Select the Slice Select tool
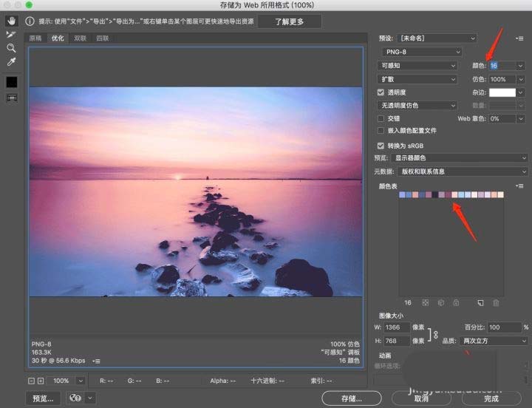Image resolution: width=532 pixels, height=408 pixels. click(x=11, y=34)
